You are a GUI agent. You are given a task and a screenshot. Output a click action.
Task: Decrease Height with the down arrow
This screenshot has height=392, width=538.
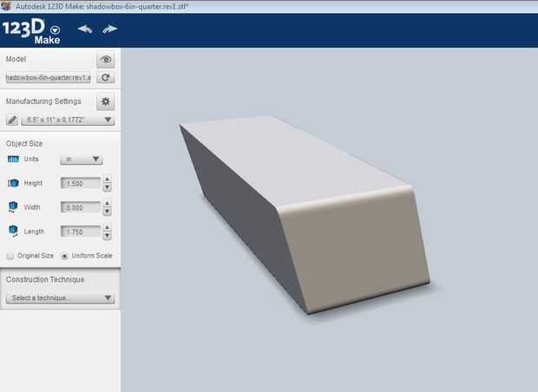pyautogui.click(x=107, y=187)
